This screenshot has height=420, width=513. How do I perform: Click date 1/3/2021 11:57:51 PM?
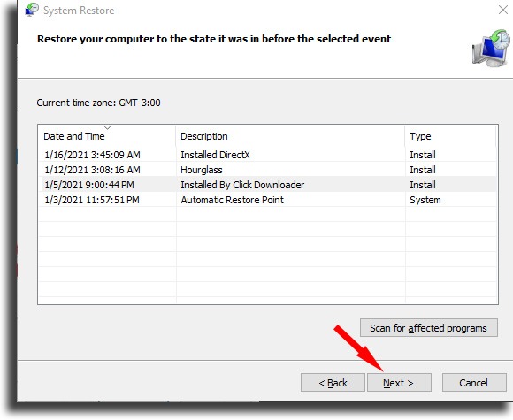tap(92, 200)
